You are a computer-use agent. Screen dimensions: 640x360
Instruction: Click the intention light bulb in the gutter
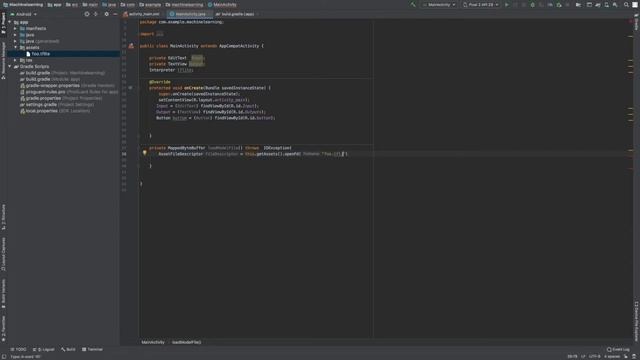144,153
